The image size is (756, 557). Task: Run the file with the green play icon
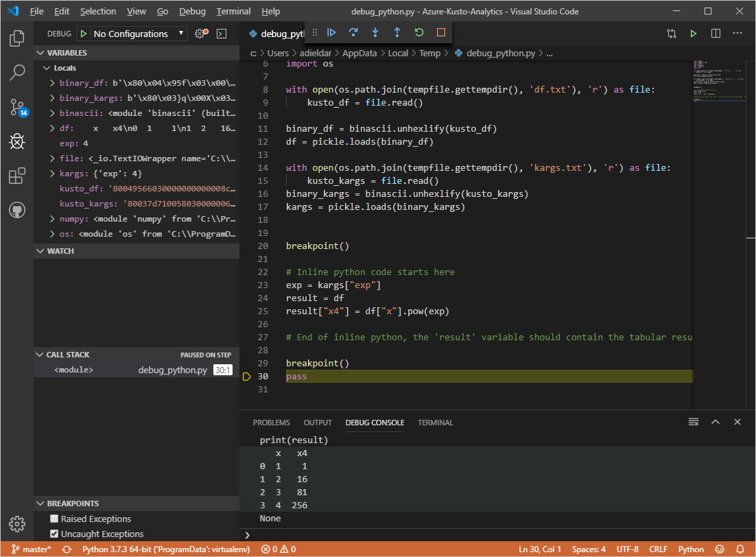[x=693, y=32]
